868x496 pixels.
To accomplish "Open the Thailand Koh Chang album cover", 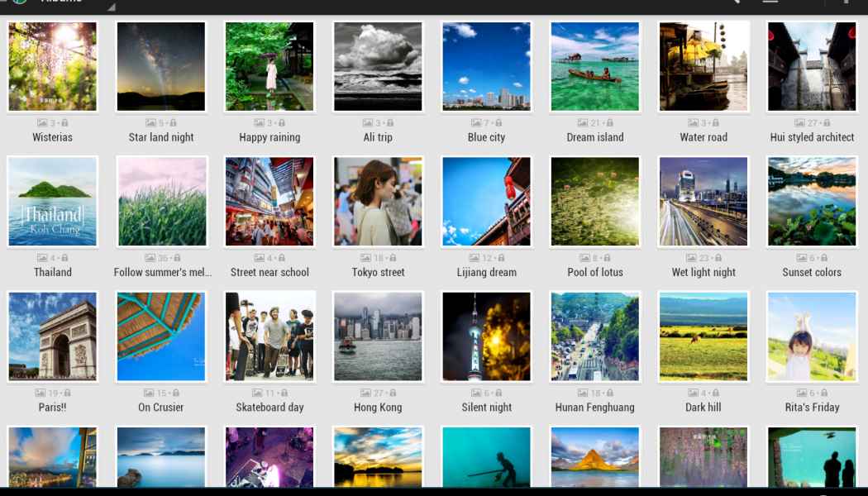I will coord(53,202).
